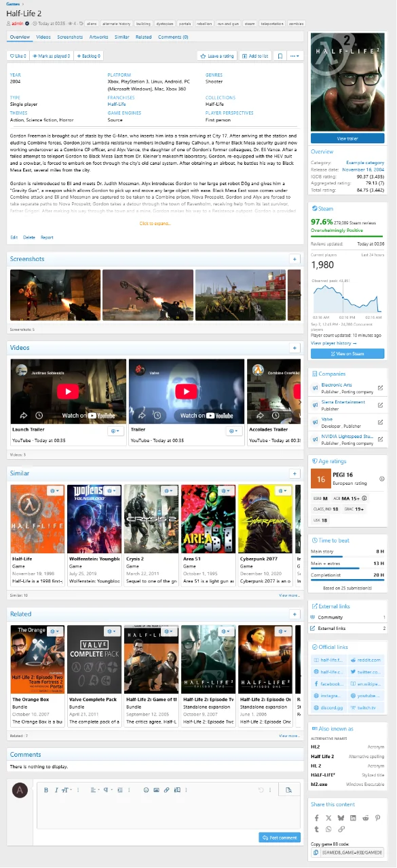Click the Games breadcrumb link
The width and height of the screenshot is (397, 868).
click(12, 4)
